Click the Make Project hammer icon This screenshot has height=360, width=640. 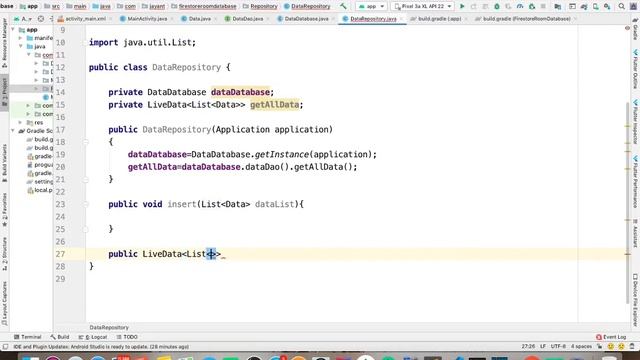coord(343,6)
